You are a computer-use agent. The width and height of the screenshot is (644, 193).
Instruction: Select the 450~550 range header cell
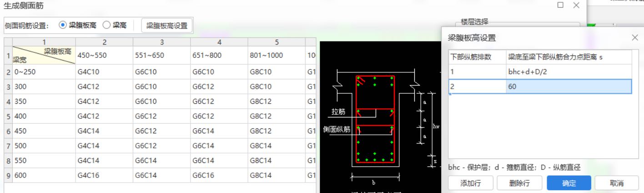(x=104, y=56)
